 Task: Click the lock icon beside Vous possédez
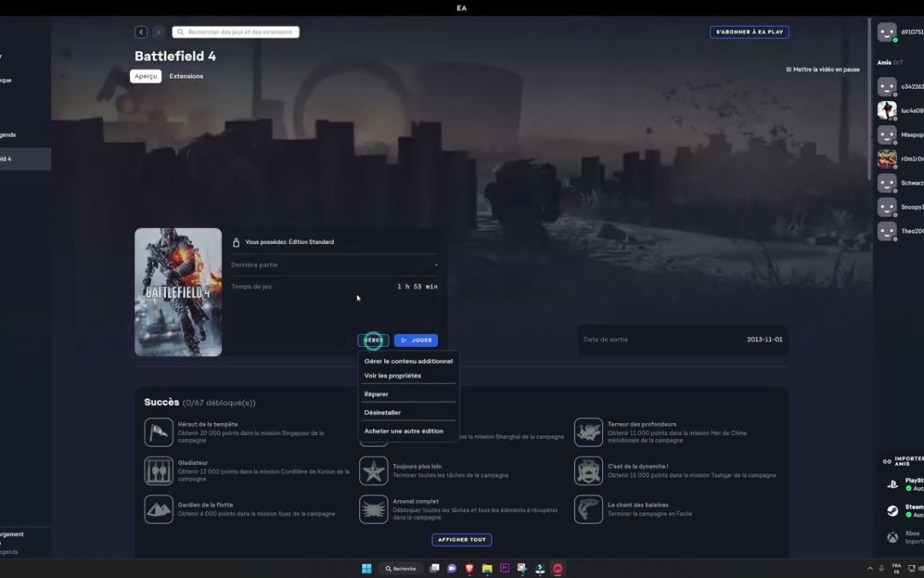coord(236,242)
